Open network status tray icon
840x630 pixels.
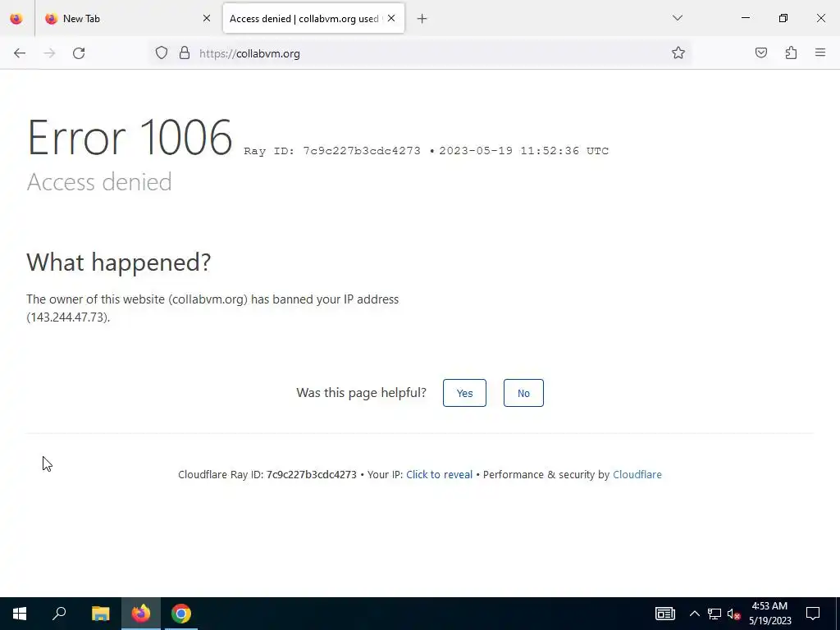714,614
